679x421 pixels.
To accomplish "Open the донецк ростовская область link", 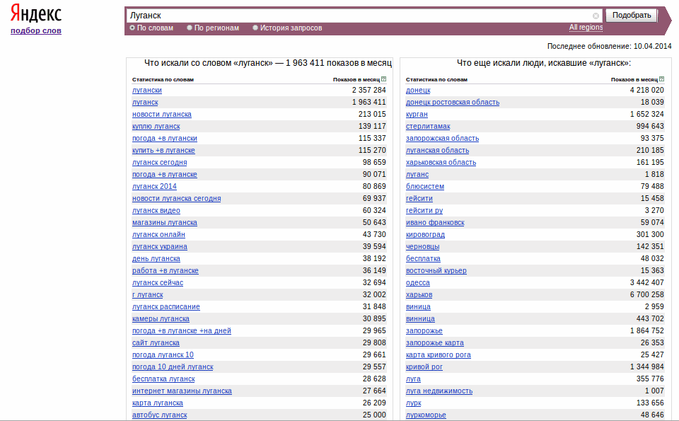I will point(453,102).
